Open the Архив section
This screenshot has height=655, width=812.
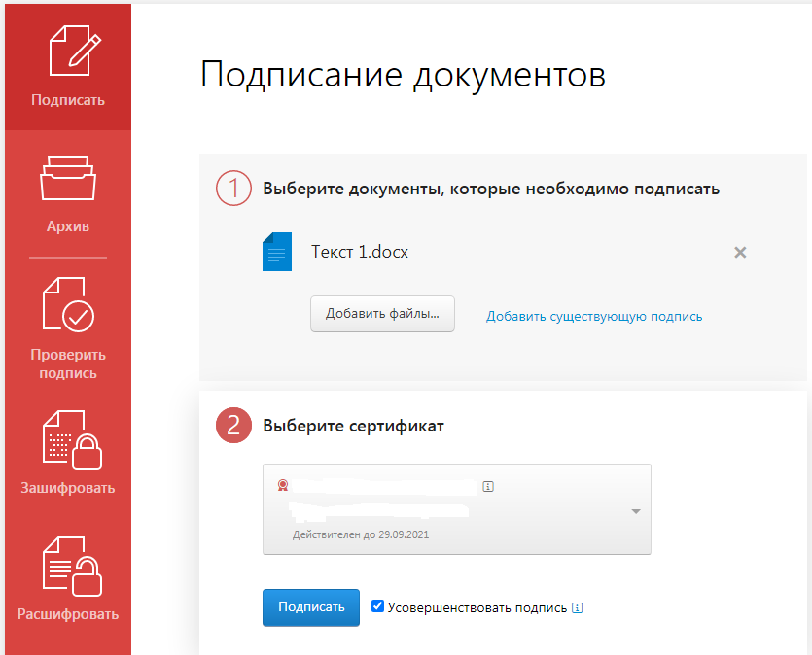pos(68,194)
